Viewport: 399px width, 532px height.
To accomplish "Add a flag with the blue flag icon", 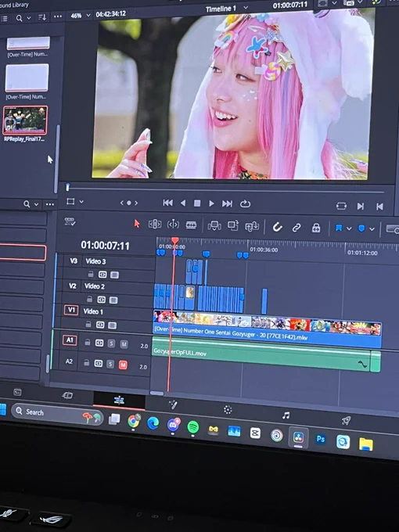I will coord(339,228).
